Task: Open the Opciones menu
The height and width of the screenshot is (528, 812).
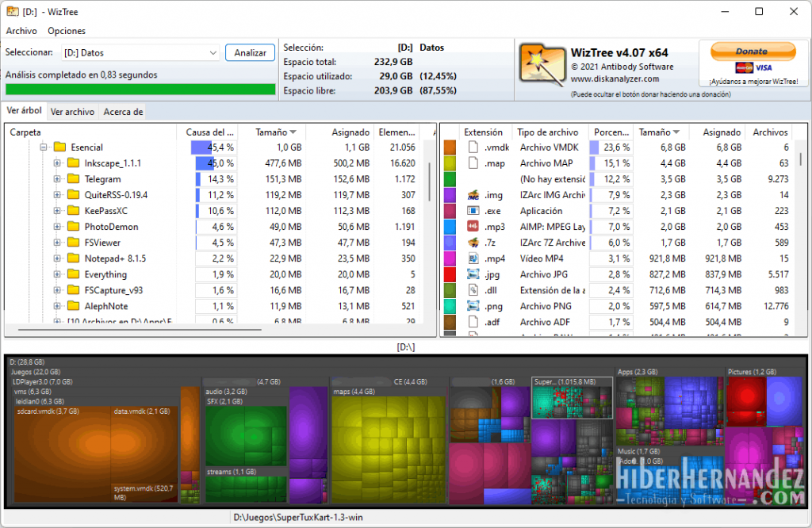Action: 67,31
